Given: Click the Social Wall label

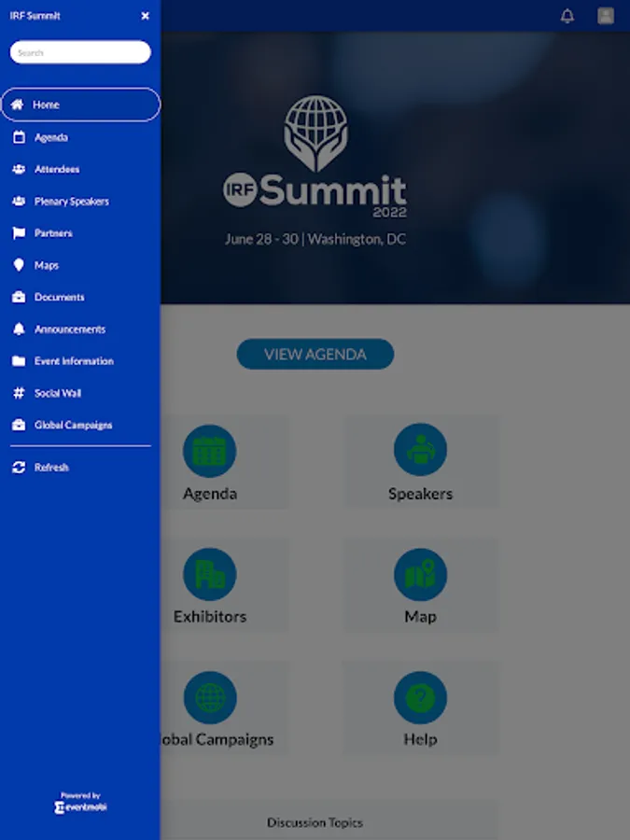Looking at the screenshot, I should (58, 393).
